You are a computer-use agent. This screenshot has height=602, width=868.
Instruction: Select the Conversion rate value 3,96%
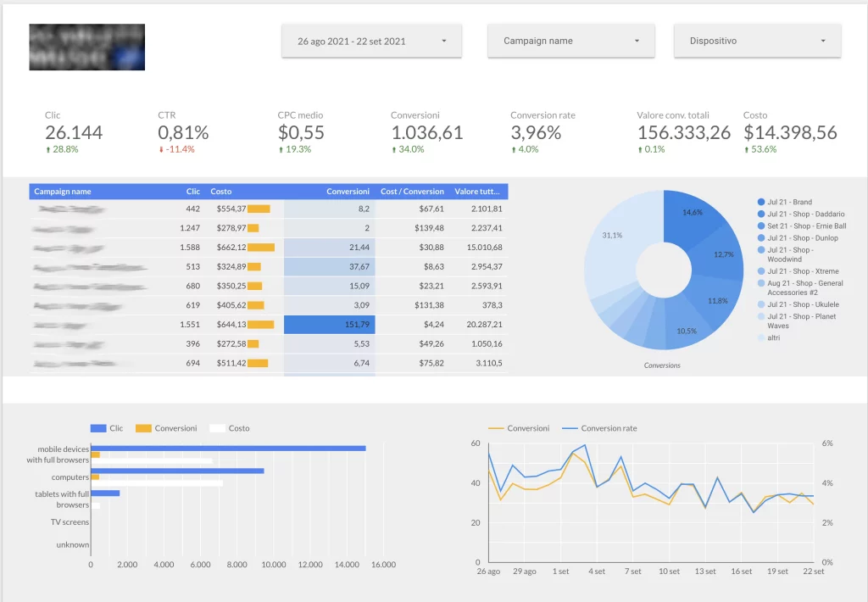tap(536, 132)
